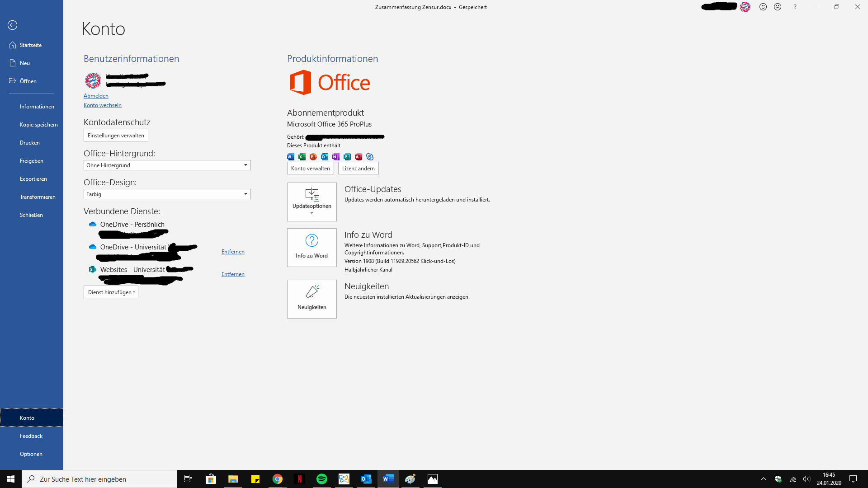Open Outlook from the taskbar
Image resolution: width=868 pixels, height=488 pixels.
click(x=366, y=479)
